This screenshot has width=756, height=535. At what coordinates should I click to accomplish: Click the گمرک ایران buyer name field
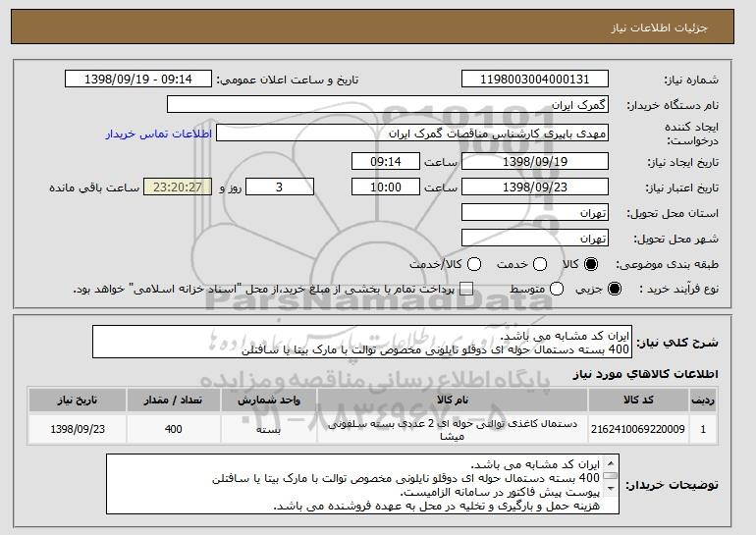(388, 104)
